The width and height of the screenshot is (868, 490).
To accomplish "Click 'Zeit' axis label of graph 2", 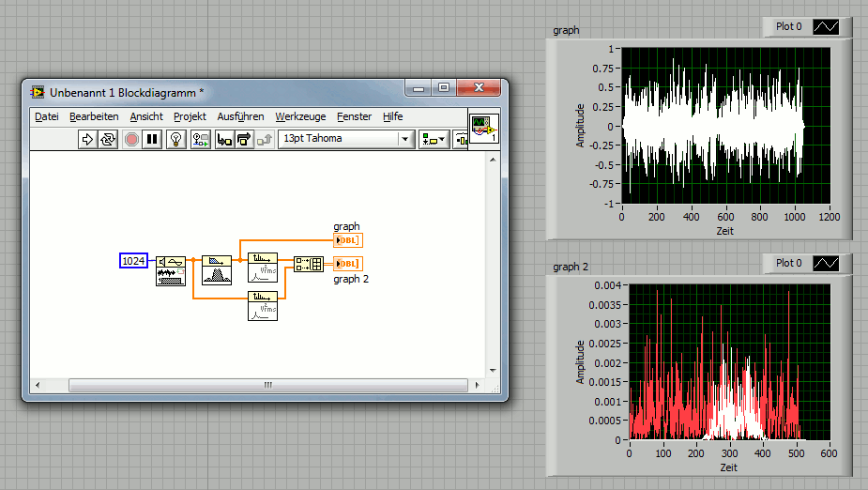I will [x=728, y=467].
